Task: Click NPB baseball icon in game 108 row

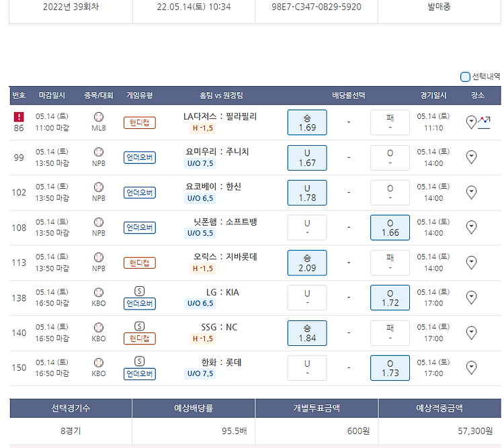Action: (99, 222)
